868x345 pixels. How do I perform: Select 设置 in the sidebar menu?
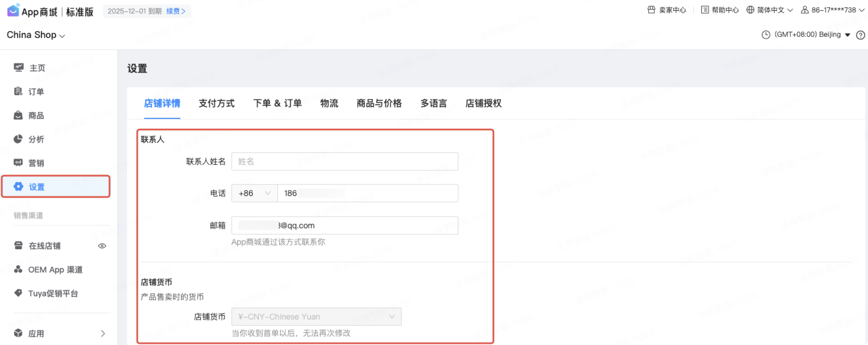[x=56, y=186]
